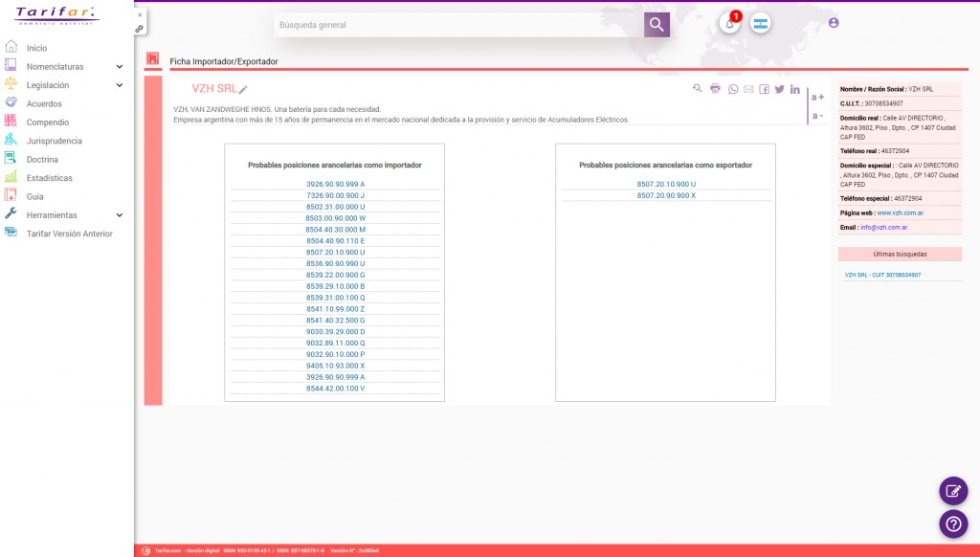Open importer position 9032.89.11.000 Q
980x557 pixels.
pyautogui.click(x=336, y=344)
